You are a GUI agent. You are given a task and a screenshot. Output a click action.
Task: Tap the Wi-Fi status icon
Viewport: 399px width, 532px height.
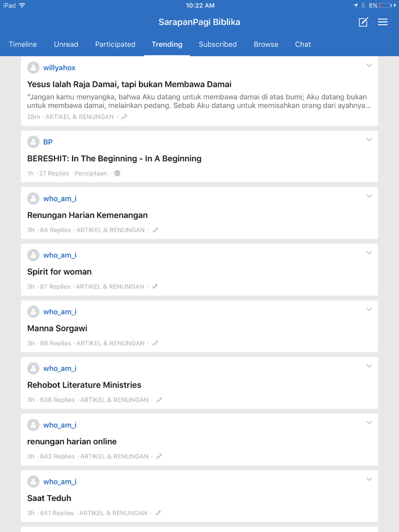22,5
